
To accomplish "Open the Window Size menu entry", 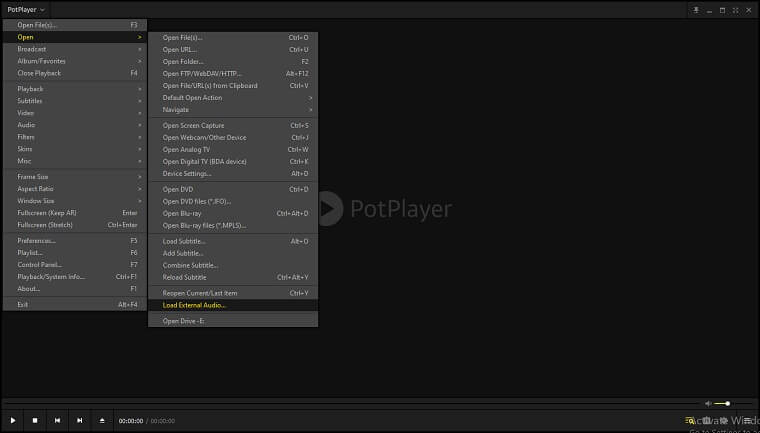I will point(75,201).
